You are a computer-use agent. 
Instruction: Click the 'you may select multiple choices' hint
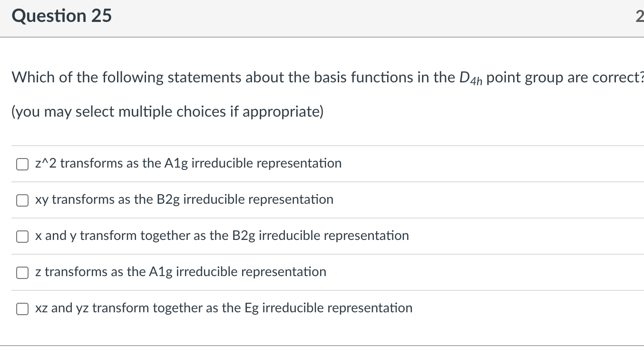pyautogui.click(x=167, y=112)
